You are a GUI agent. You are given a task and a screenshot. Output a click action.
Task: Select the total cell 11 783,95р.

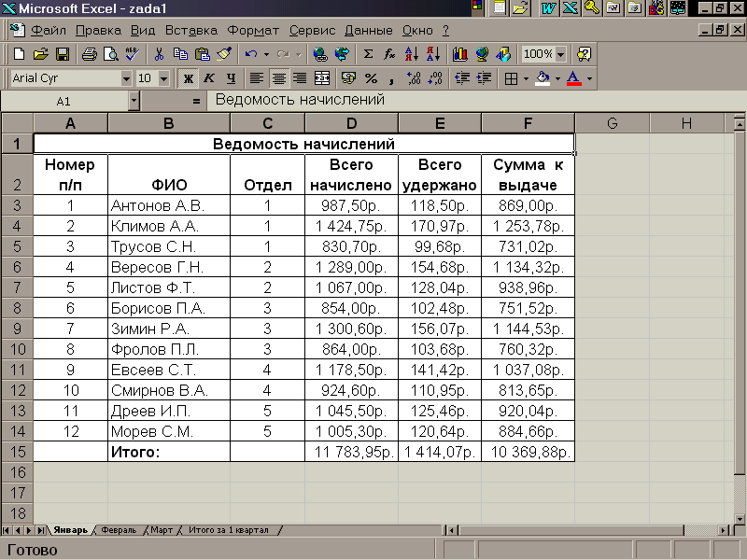[352, 452]
